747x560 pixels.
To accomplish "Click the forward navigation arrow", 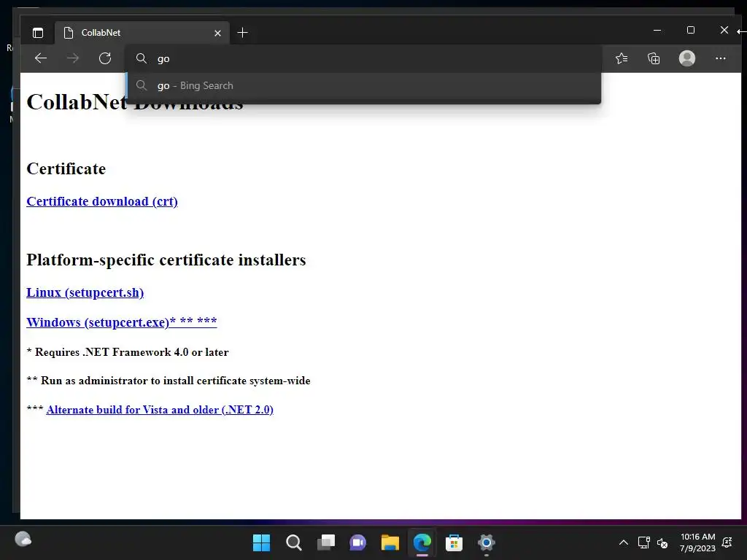I will [x=73, y=58].
